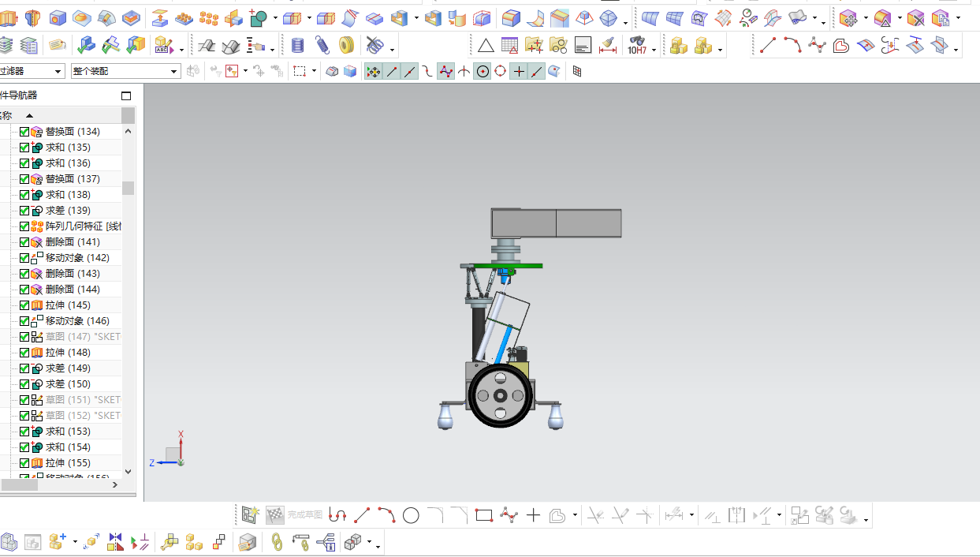
Task: Click the Move Face icon
Action: (x=848, y=17)
